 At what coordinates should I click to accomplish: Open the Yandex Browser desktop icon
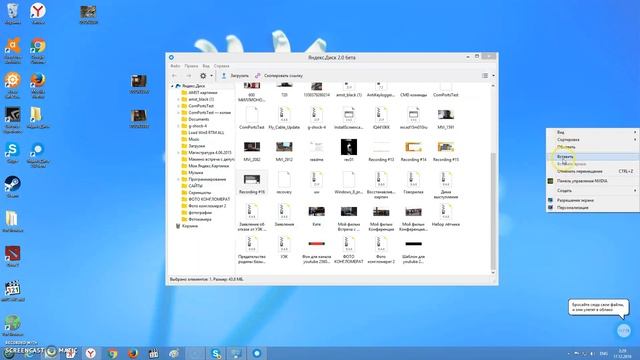pos(38,13)
